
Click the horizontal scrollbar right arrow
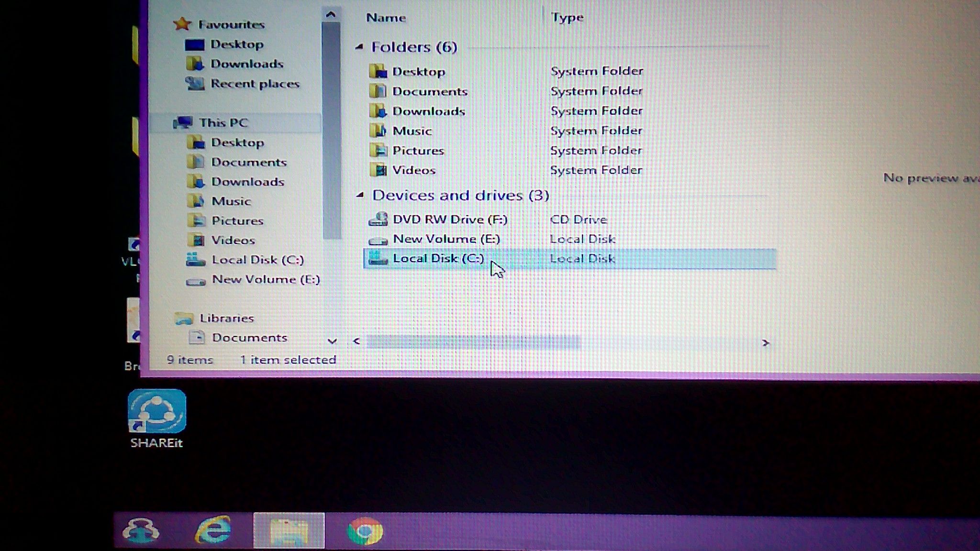[765, 342]
